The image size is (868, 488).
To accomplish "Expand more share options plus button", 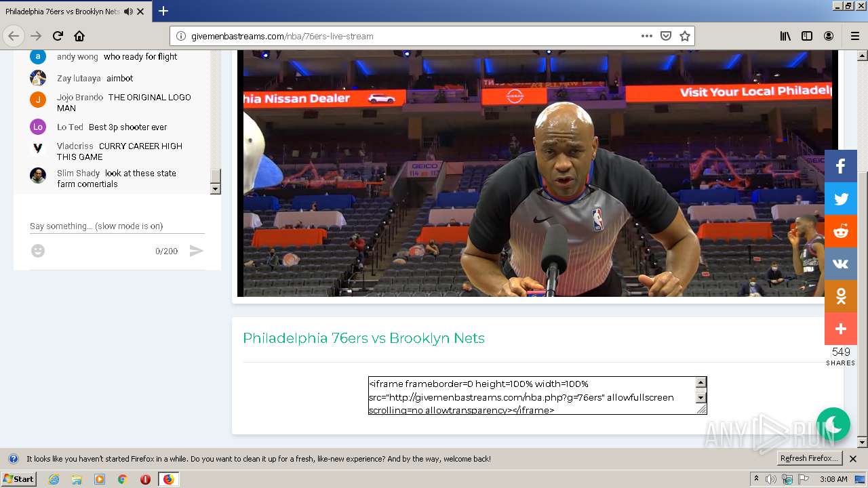I will 841,329.
